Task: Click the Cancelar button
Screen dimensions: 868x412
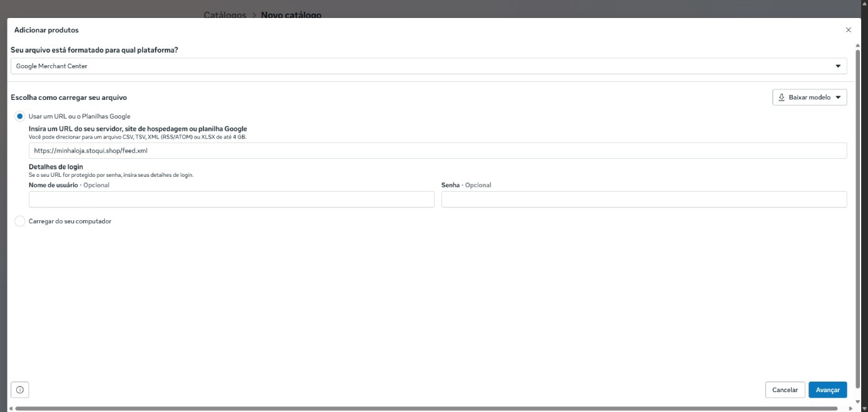Action: tap(785, 390)
